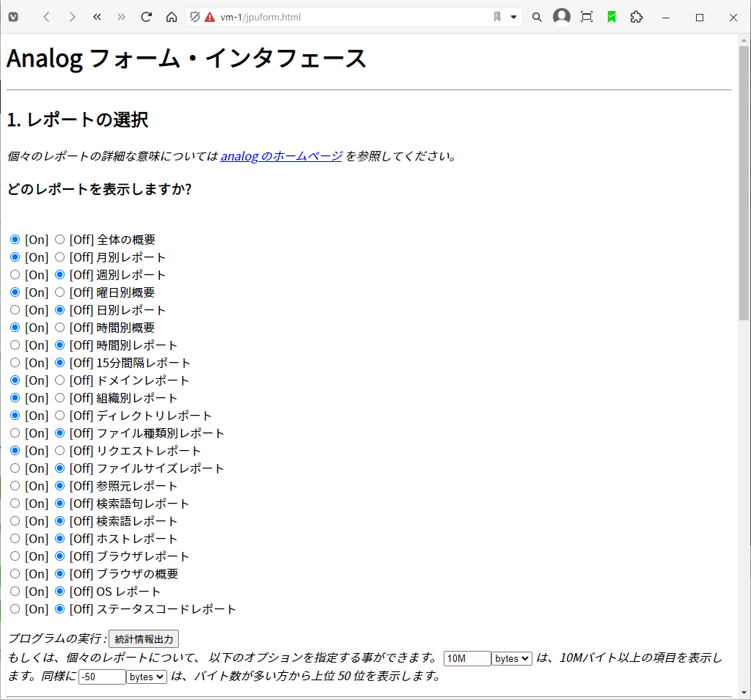Click the -50 input field

click(102, 677)
